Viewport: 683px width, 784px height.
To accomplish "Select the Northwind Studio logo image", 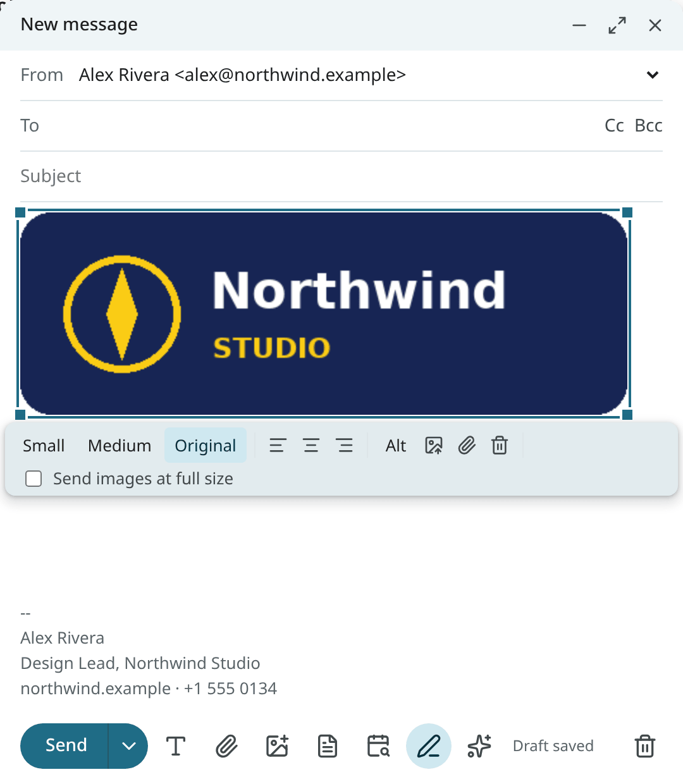I will point(324,314).
